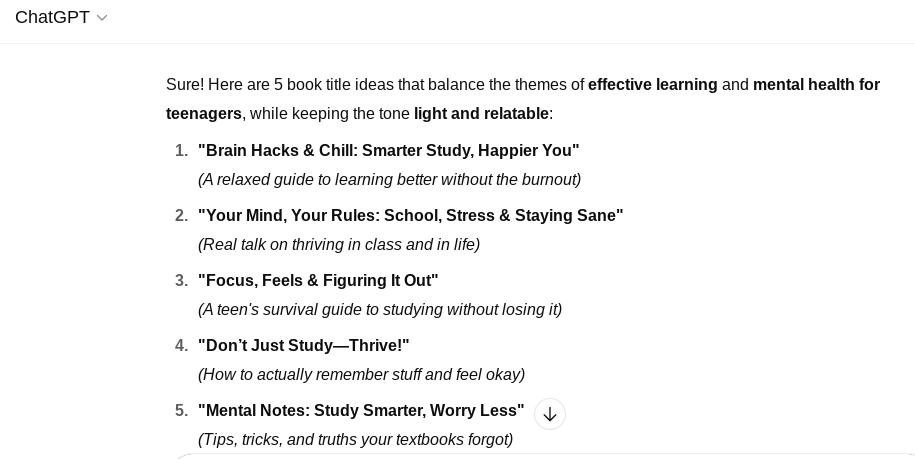Open the ChatGPT model selector chevron
915x459 pixels.
point(102,18)
